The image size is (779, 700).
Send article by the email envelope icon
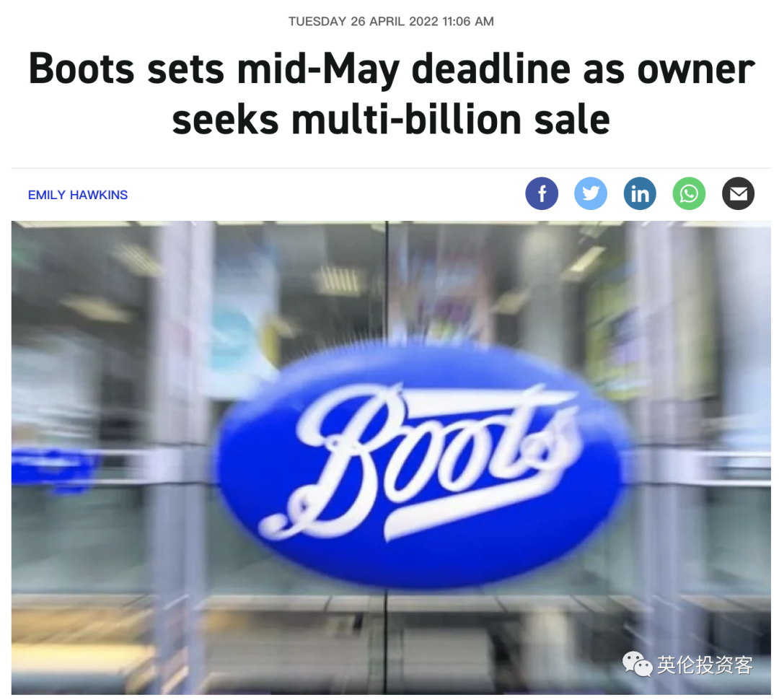739,193
